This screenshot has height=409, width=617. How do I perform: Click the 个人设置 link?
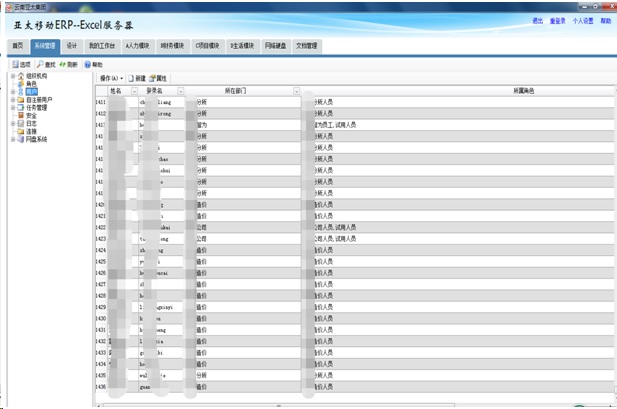(x=582, y=20)
